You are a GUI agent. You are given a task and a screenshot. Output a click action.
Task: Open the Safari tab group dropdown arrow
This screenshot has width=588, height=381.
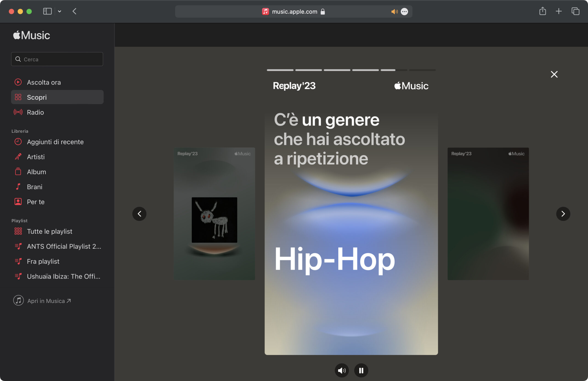point(59,11)
